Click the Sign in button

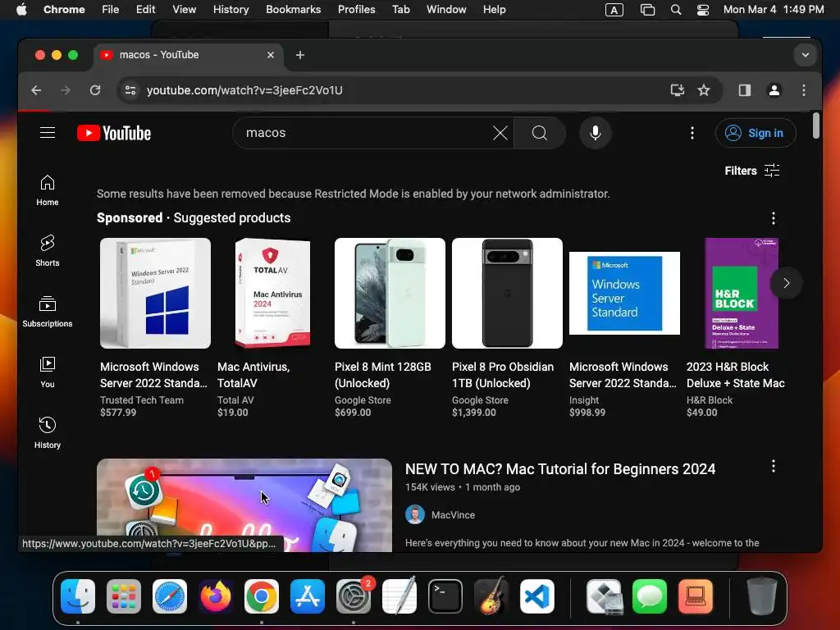(756, 133)
